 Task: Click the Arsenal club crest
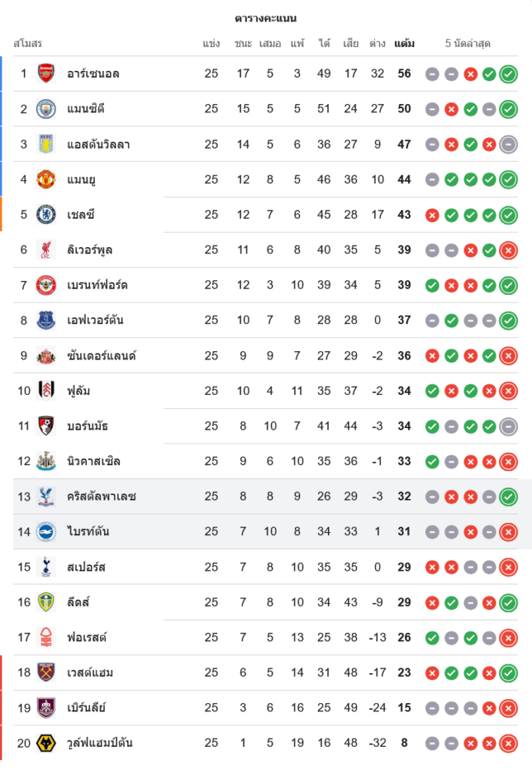coord(46,74)
